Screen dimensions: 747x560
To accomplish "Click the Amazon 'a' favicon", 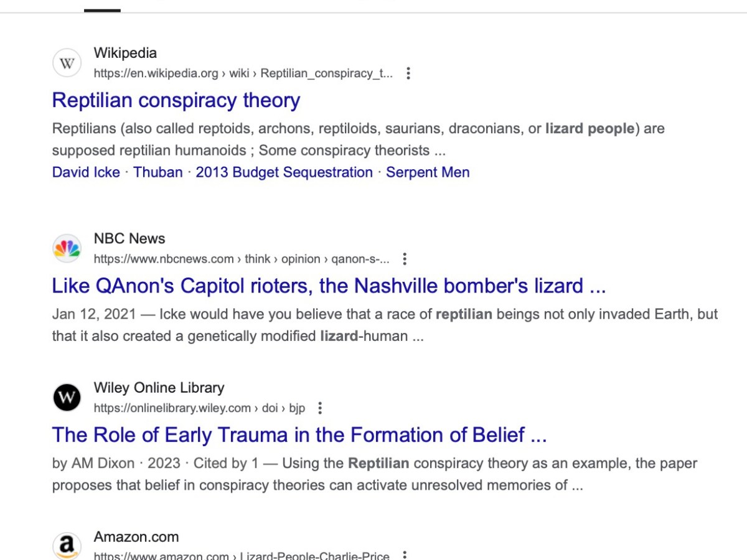I will pyautogui.click(x=67, y=546).
